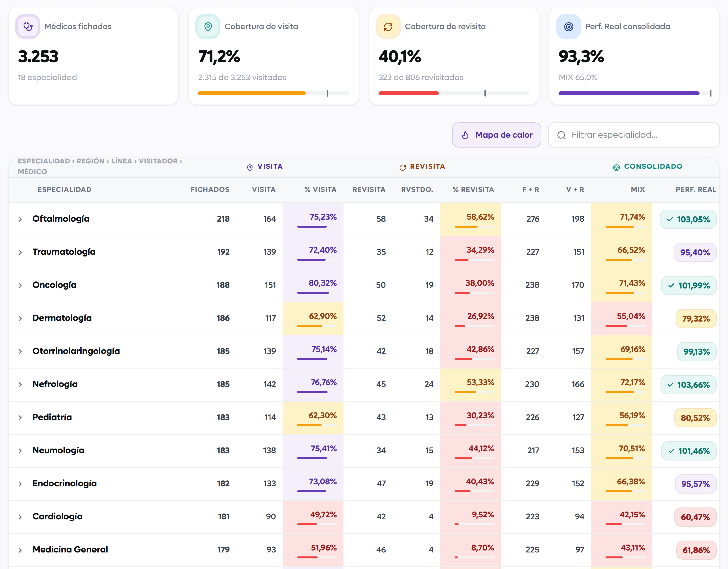
Task: Sort by the % VISITA column header
Action: tap(320, 190)
